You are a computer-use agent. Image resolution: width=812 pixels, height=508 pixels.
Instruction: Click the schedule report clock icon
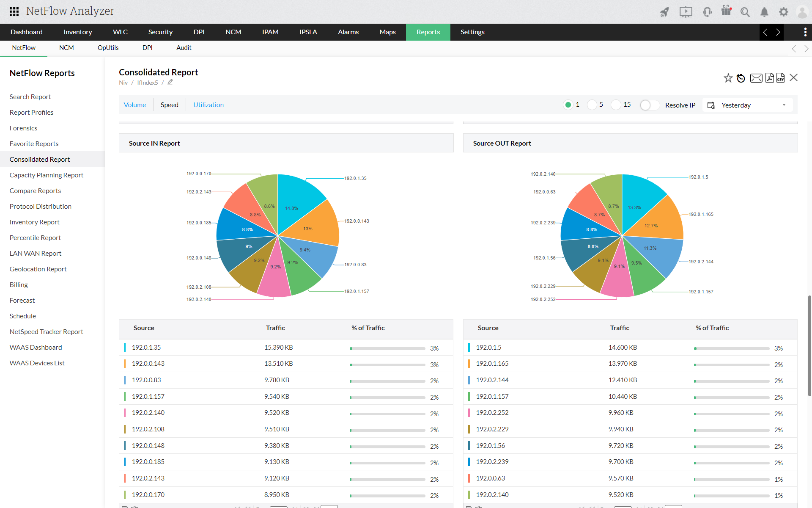pyautogui.click(x=741, y=78)
